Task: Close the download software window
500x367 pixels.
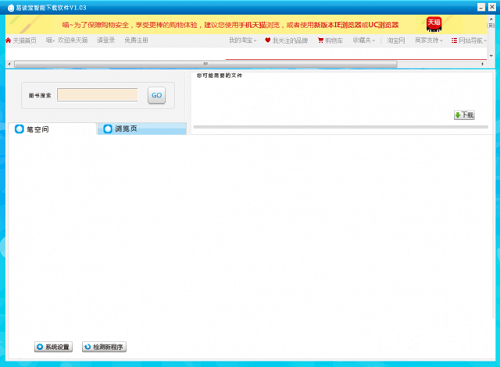Action: (492, 7)
